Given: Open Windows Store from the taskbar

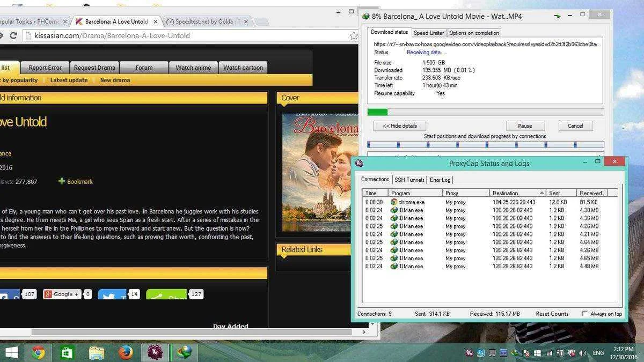Looking at the screenshot, I should pos(67,352).
